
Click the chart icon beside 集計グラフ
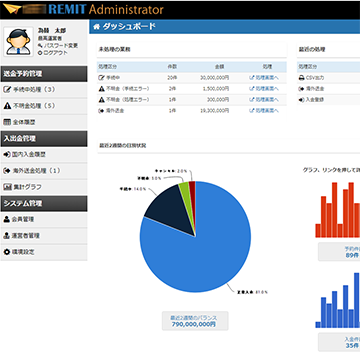coord(7,187)
